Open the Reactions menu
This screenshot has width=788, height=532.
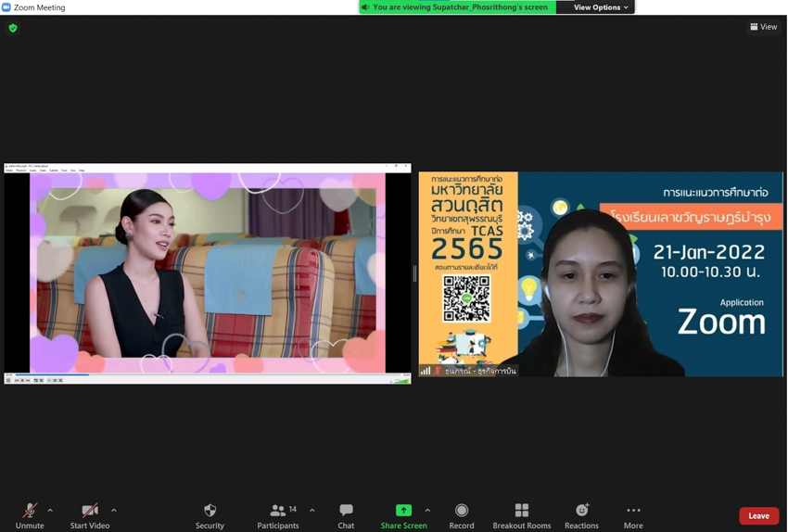581,516
